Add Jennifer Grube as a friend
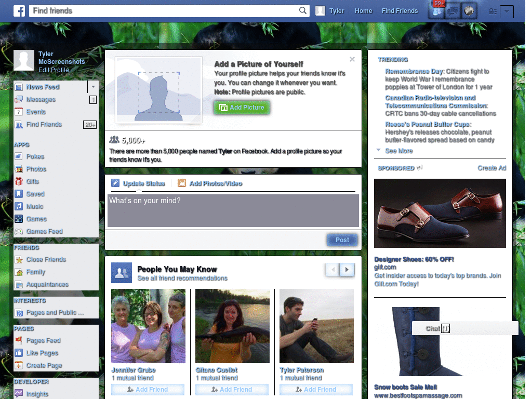The height and width of the screenshot is (399, 532). 148,390
